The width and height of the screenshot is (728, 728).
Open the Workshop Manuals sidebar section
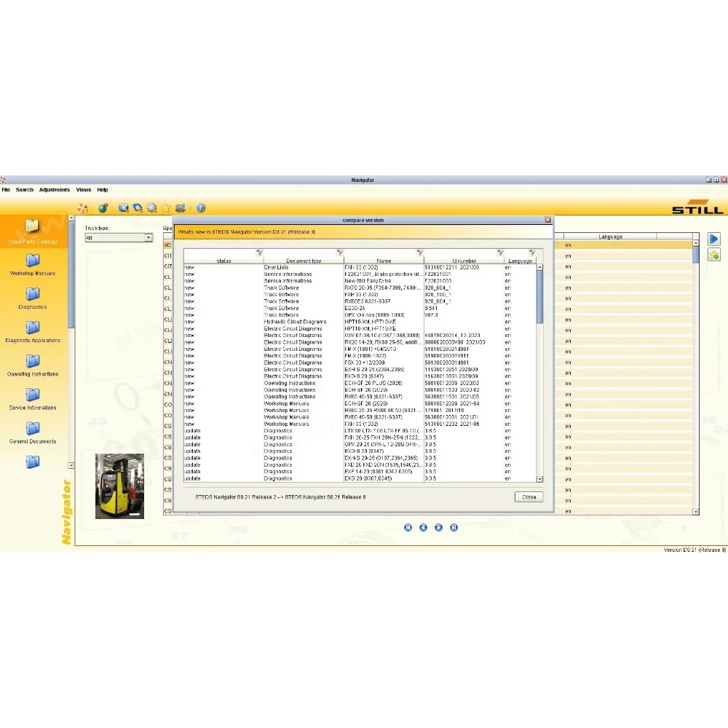(x=33, y=265)
